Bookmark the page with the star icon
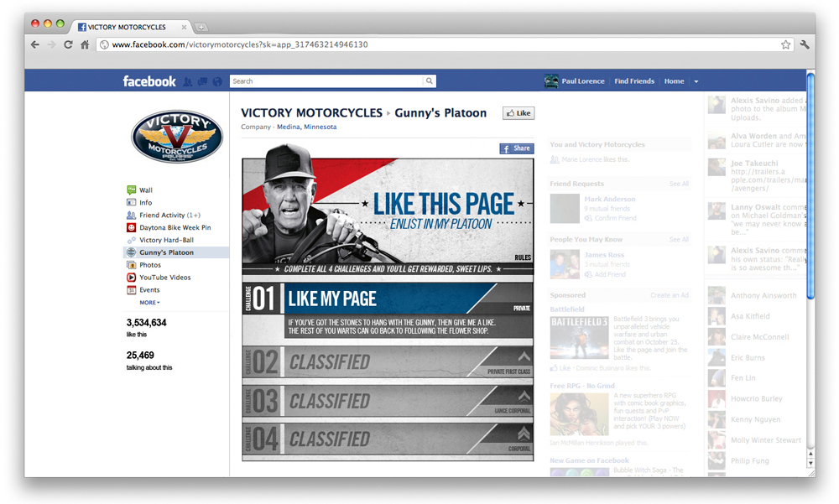The image size is (839, 504). point(785,44)
